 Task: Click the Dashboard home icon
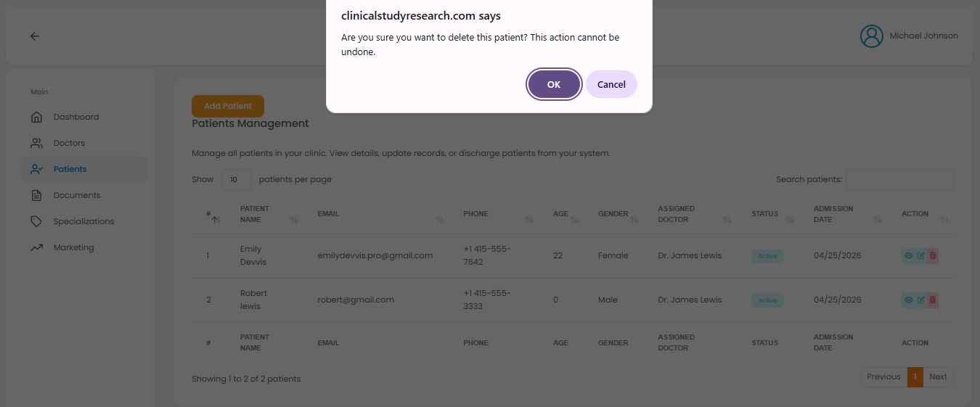tap(36, 117)
